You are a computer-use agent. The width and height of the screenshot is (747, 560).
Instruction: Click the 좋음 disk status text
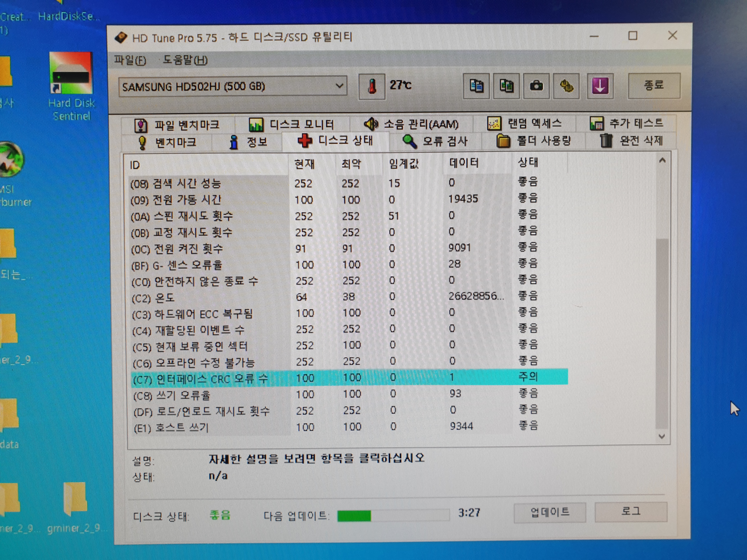[x=220, y=515]
